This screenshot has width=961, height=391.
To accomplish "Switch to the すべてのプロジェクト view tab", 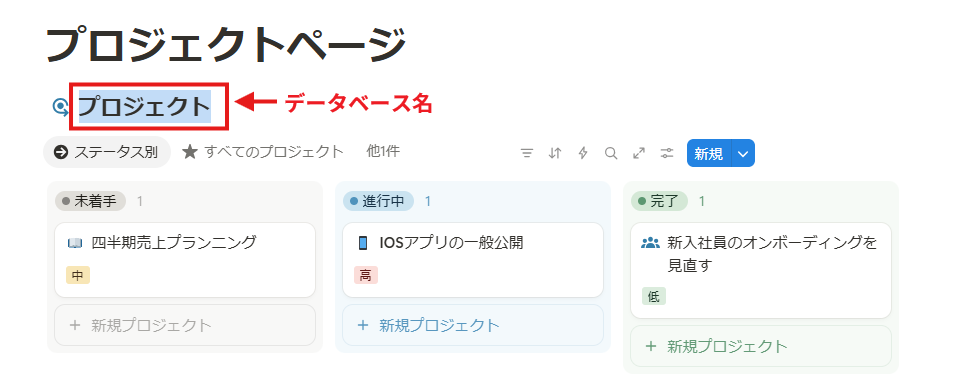I will pyautogui.click(x=263, y=152).
